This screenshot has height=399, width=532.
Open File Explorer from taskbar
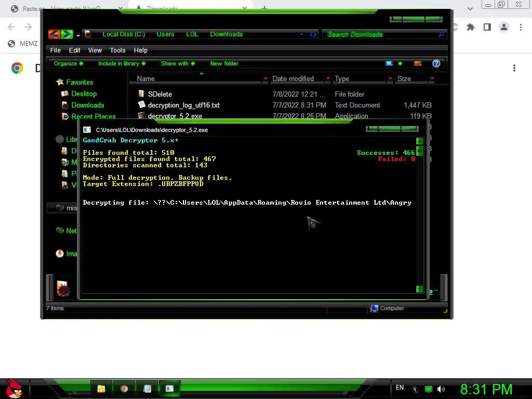[101, 389]
